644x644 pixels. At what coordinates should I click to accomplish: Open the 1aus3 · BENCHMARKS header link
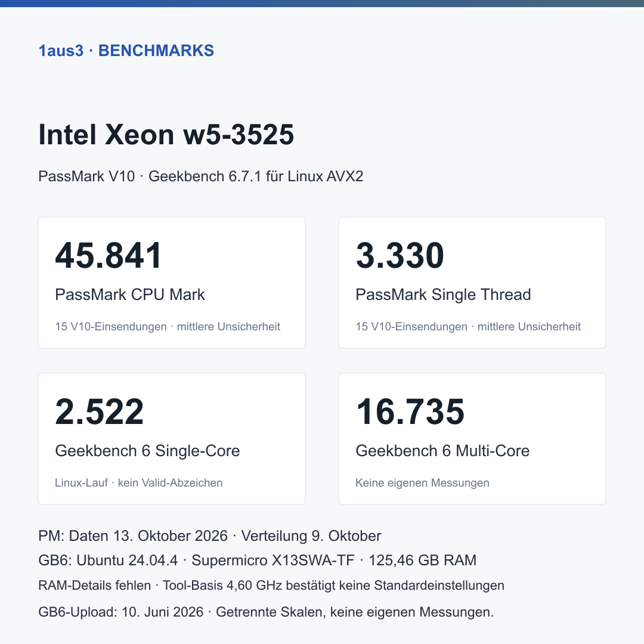pos(126,51)
